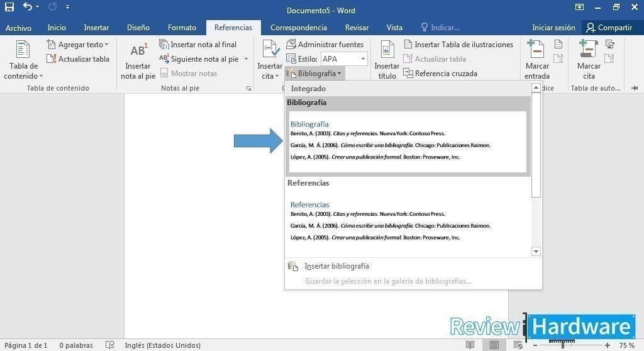Select the Bibliografía built-in preview
Viewport: 644px width, 351px height.
tap(408, 142)
